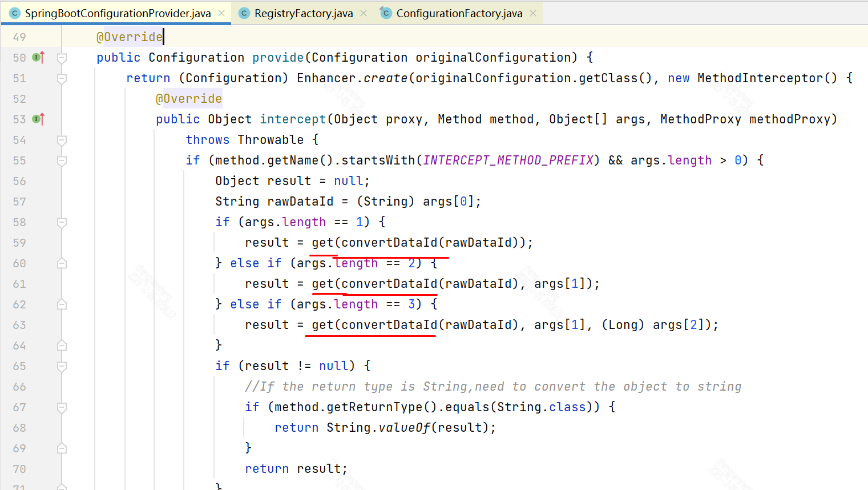868x490 pixels.
Task: Click line number 52 in the gutter
Action: (19, 99)
